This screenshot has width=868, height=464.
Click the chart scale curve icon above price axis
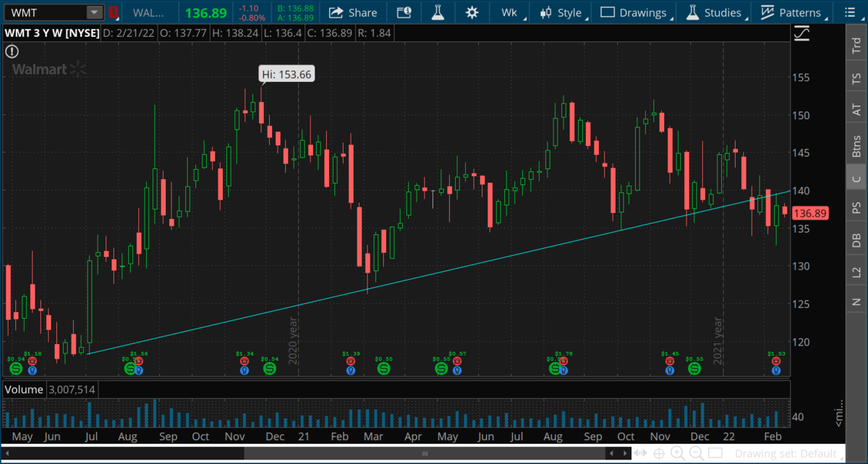801,33
